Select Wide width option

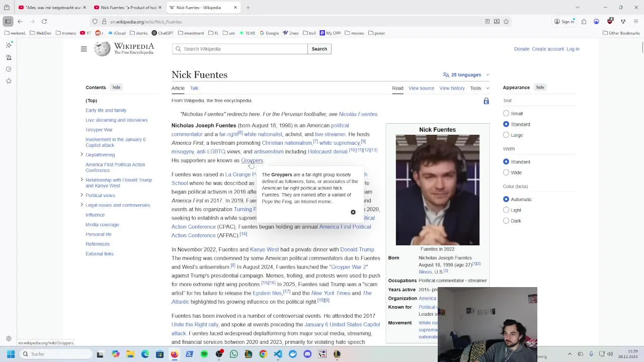point(506,172)
